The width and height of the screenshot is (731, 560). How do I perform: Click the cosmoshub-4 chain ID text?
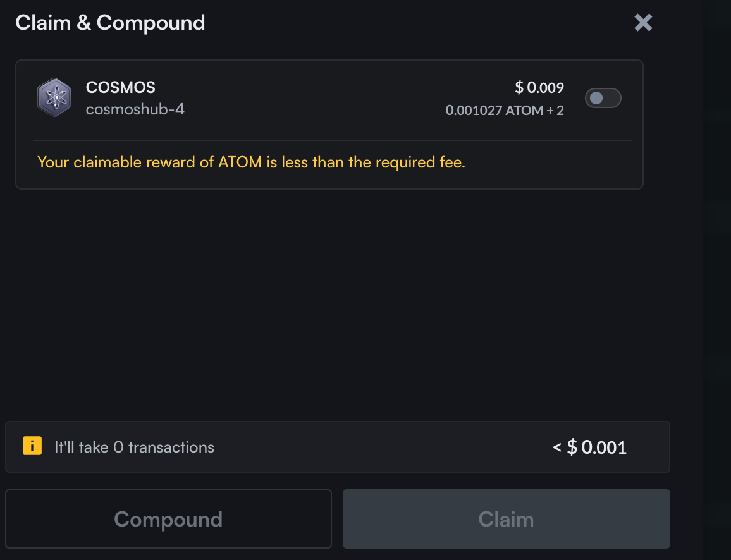pyautogui.click(x=135, y=109)
